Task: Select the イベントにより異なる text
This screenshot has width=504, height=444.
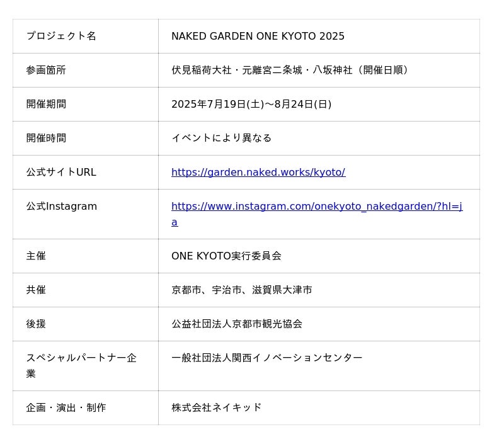Action: 221,138
